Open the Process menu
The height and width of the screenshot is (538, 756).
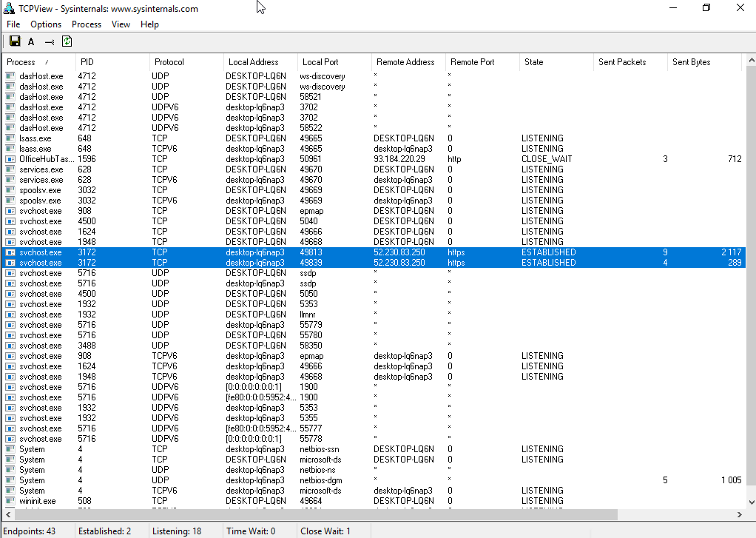87,24
